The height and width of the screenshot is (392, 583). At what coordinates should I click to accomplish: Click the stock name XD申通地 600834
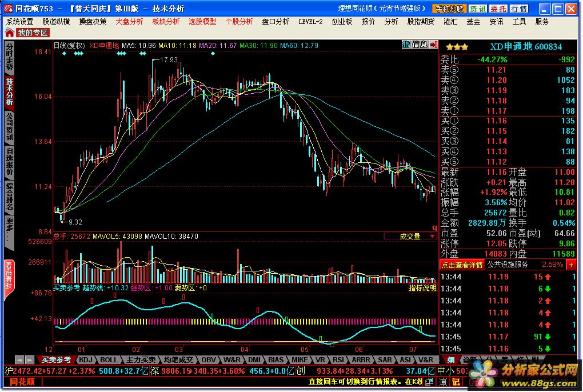[526, 46]
